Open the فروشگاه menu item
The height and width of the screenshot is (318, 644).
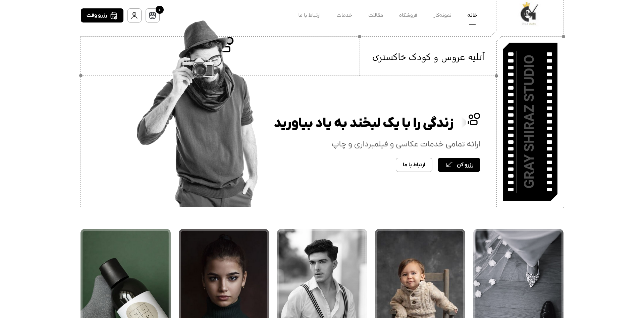click(x=408, y=15)
